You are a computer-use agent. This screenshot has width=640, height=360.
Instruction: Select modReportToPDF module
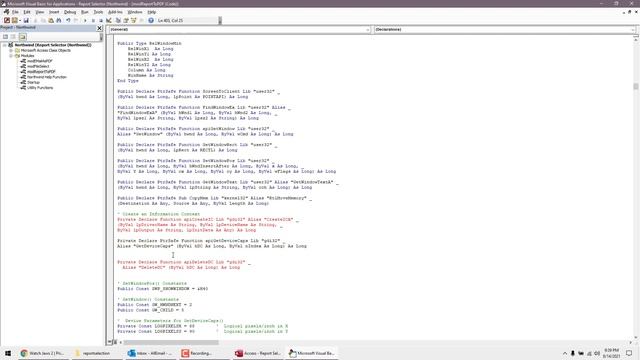(x=41, y=71)
